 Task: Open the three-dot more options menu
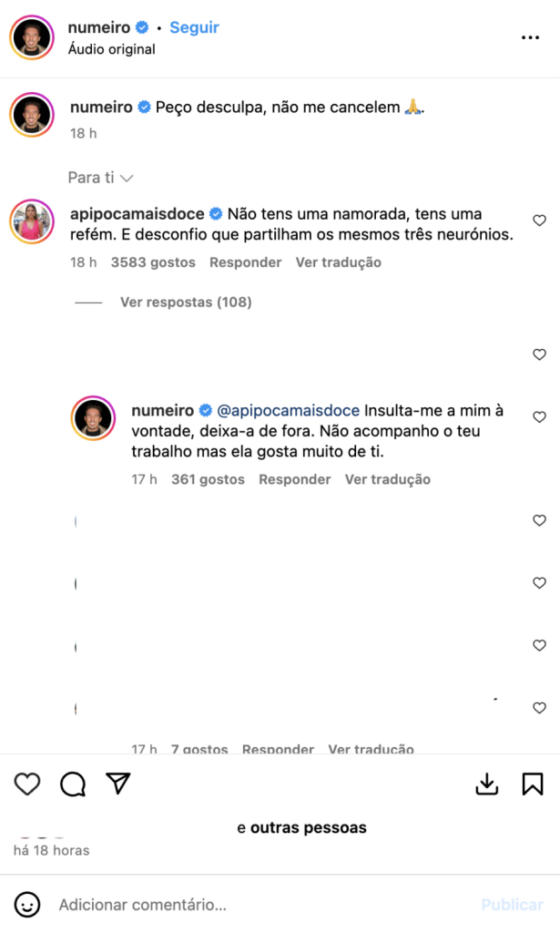point(530,37)
